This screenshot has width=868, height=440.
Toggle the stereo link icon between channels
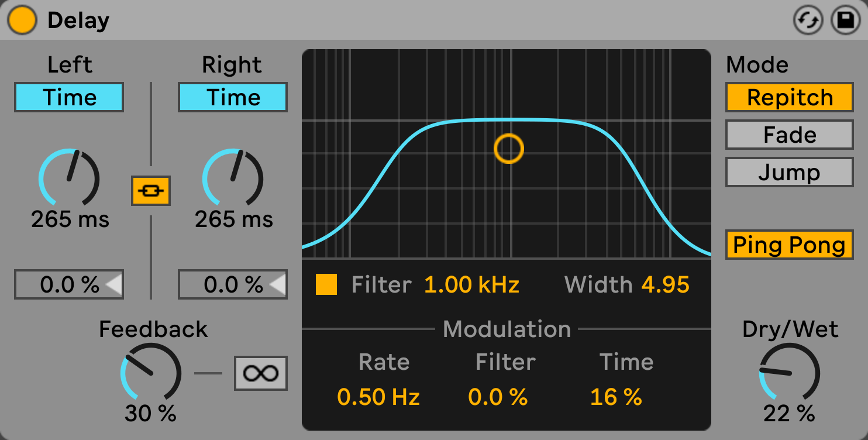[x=151, y=190]
